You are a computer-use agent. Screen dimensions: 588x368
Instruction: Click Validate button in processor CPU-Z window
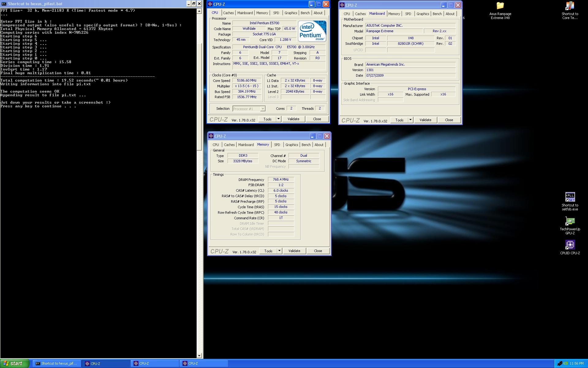(293, 119)
